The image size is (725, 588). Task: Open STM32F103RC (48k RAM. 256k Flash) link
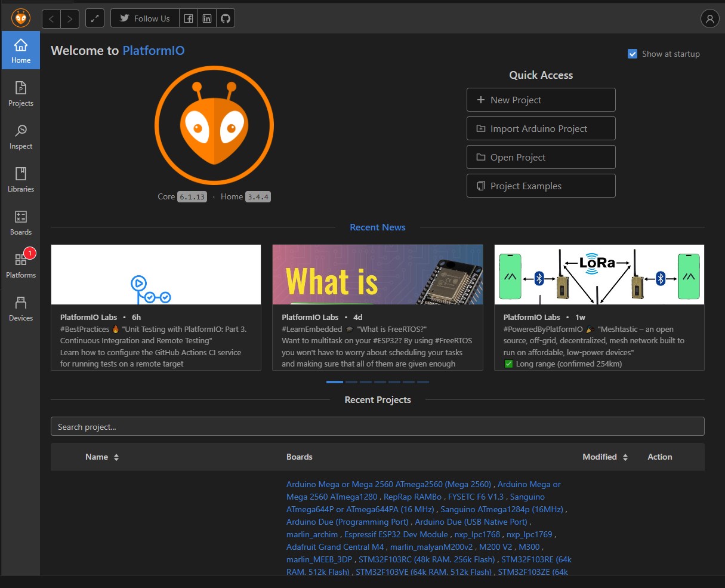[x=427, y=559]
